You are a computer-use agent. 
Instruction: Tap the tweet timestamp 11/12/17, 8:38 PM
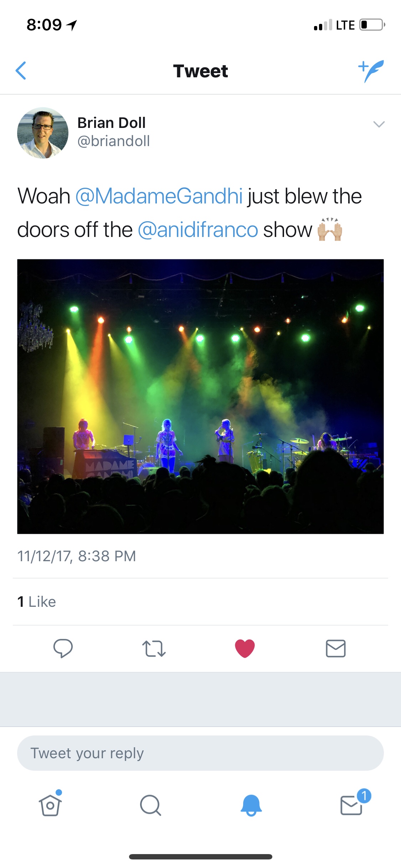point(77,556)
